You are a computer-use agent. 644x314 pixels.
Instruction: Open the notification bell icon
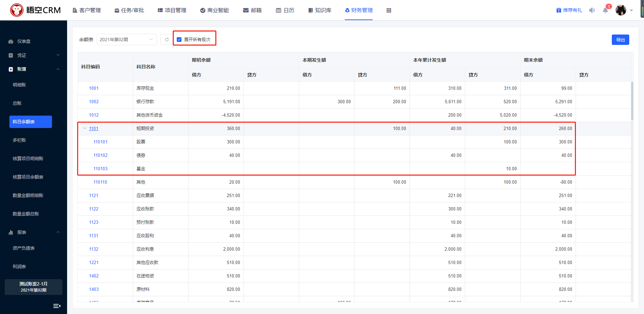(x=605, y=10)
